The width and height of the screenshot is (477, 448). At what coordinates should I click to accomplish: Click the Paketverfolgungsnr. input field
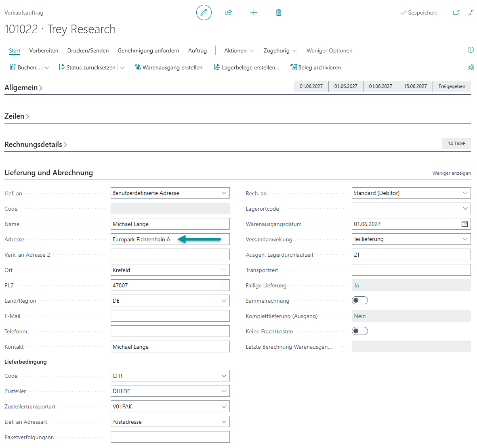tap(170, 437)
